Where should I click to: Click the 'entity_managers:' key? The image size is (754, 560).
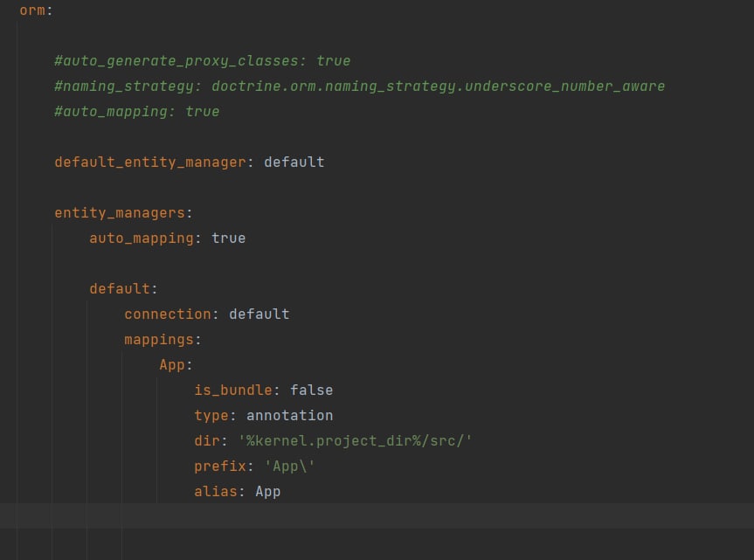pos(123,213)
